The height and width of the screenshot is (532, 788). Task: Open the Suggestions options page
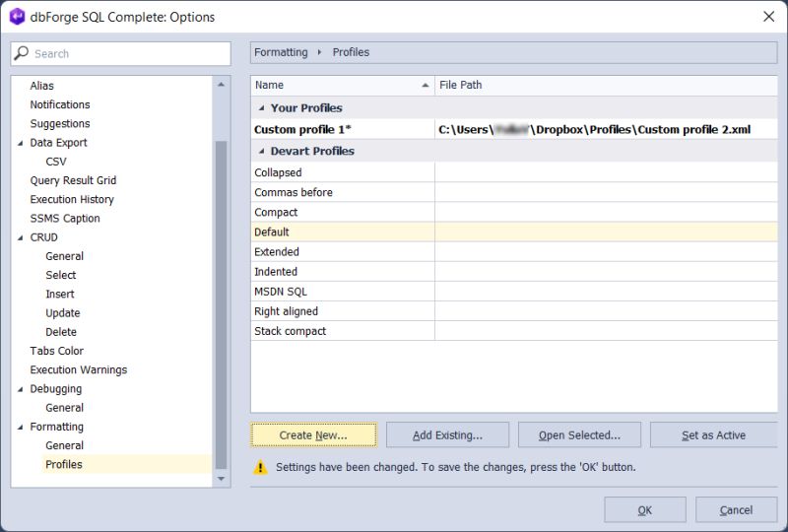(60, 124)
